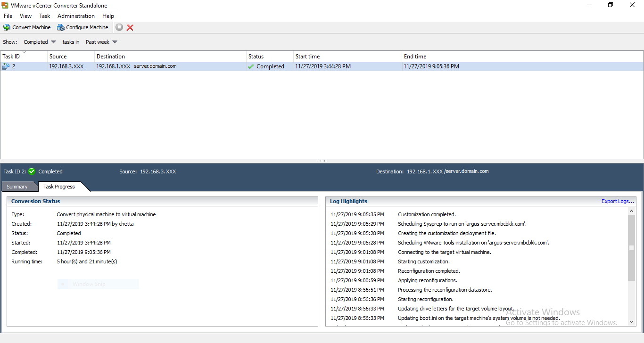Click 'Reconfiguration completed.' log entry

click(429, 271)
